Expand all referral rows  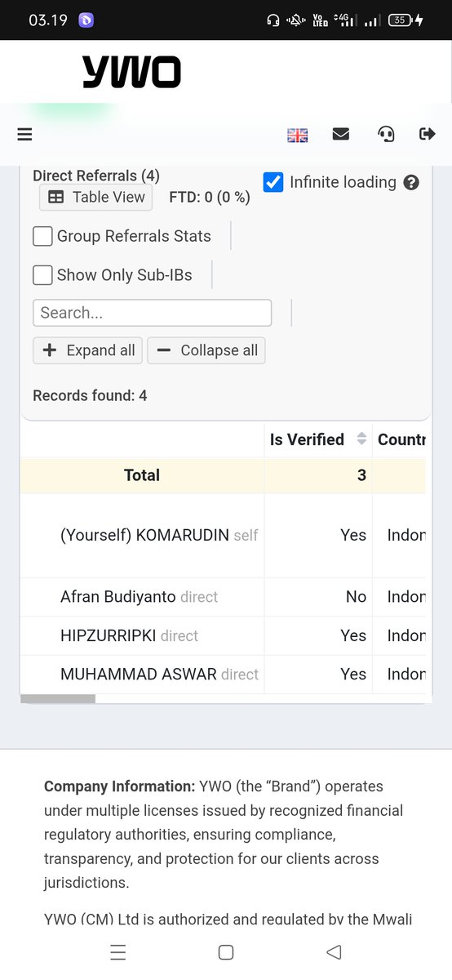click(88, 350)
